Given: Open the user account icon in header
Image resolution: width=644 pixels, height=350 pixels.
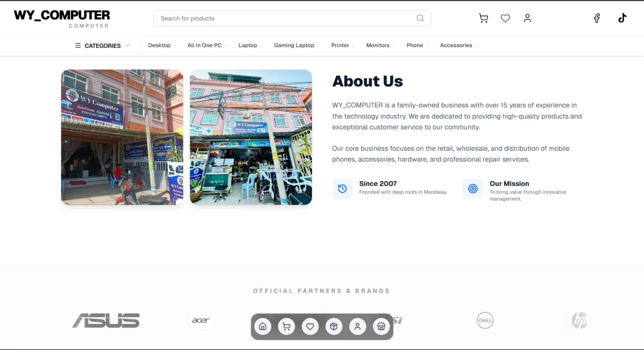Looking at the screenshot, I should 527,18.
